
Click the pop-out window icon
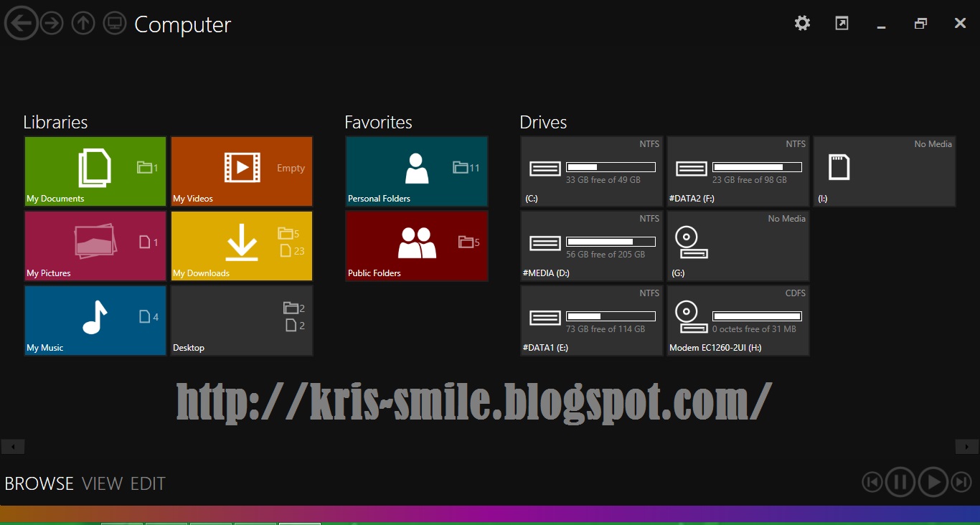pyautogui.click(x=842, y=23)
